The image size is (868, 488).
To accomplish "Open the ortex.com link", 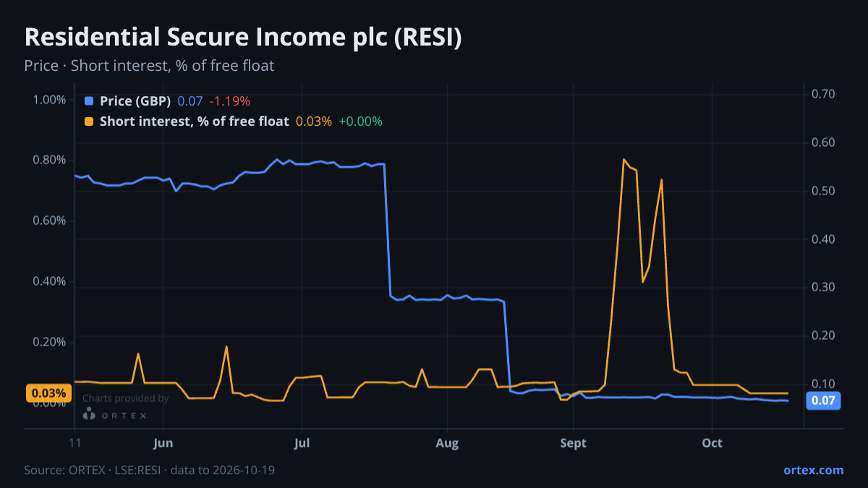I will tap(813, 470).
